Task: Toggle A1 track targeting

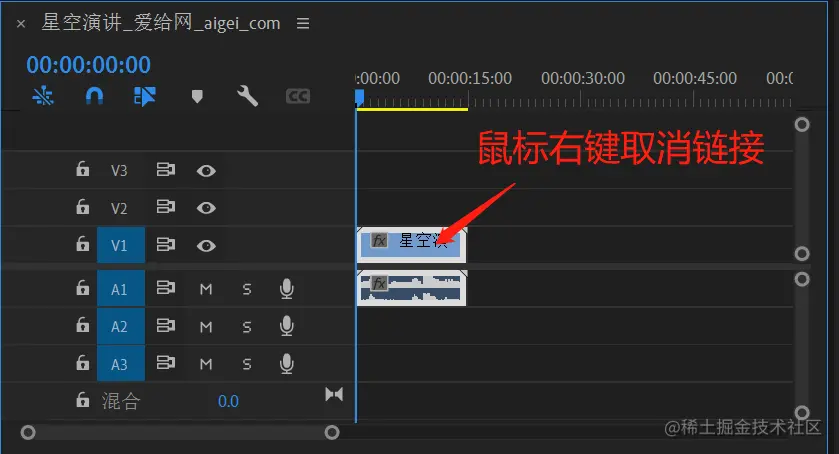Action: click(121, 289)
